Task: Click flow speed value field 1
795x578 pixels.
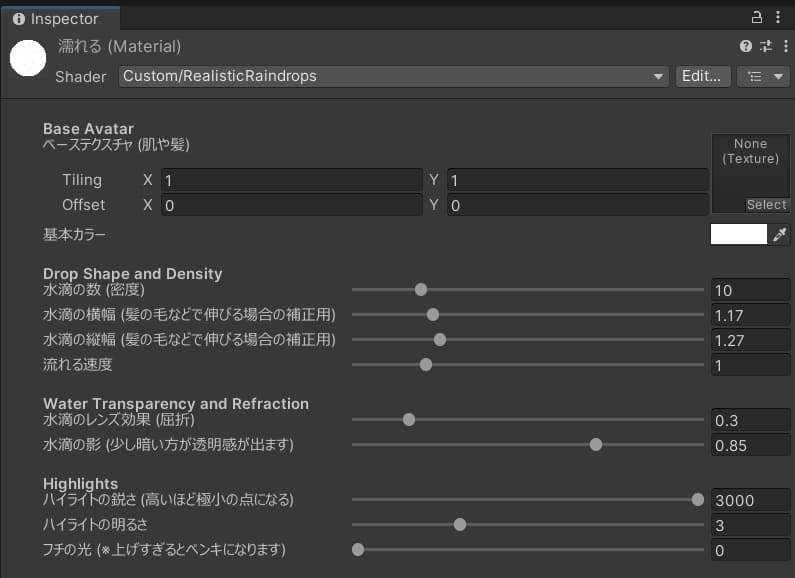Action: point(750,365)
